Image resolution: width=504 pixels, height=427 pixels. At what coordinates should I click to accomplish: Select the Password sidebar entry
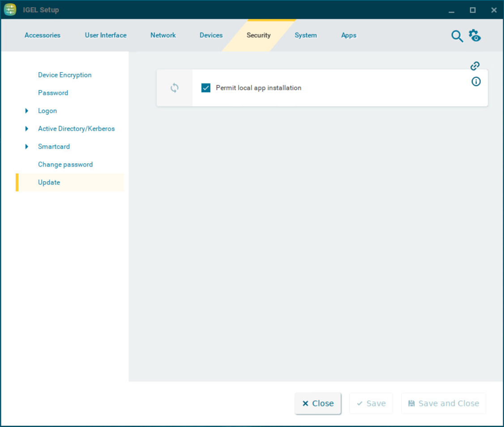53,93
